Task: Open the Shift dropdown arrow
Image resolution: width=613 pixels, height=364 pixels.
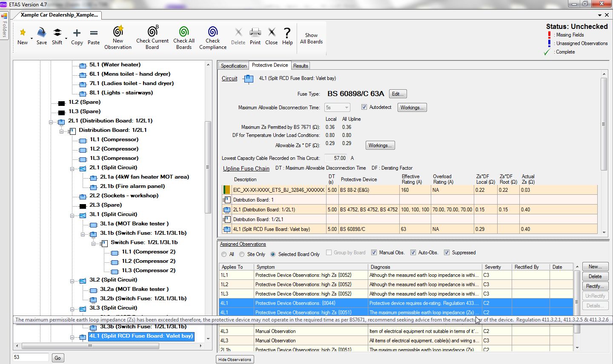Action: point(66,38)
